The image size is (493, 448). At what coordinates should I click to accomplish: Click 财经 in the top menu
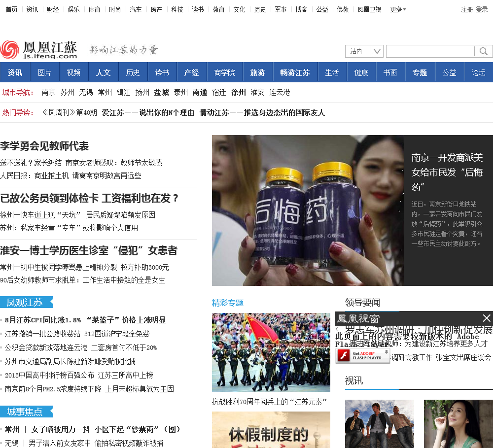[53, 9]
